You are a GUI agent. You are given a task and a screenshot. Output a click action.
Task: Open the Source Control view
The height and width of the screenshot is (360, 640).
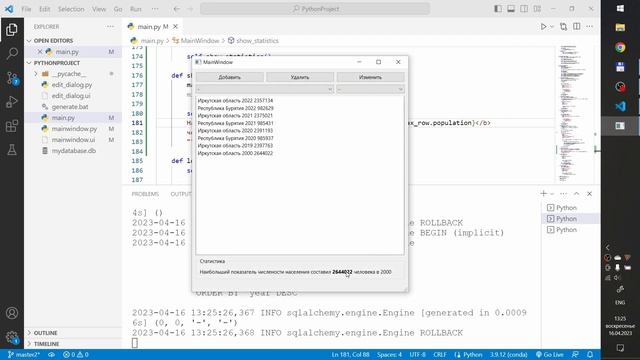click(12, 78)
